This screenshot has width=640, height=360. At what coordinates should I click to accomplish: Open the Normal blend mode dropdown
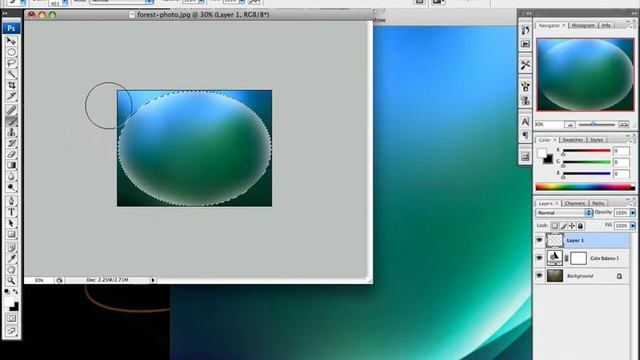click(564, 213)
